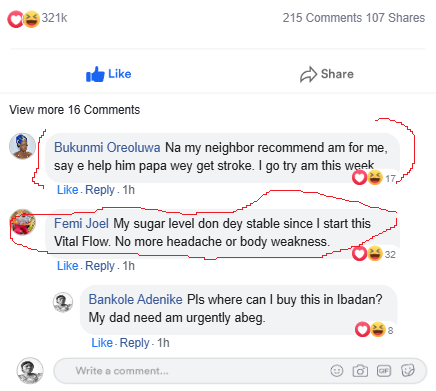Screen dimensions: 436x391
Task: Click the emoji icon in comment box
Action: pyautogui.click(x=337, y=371)
